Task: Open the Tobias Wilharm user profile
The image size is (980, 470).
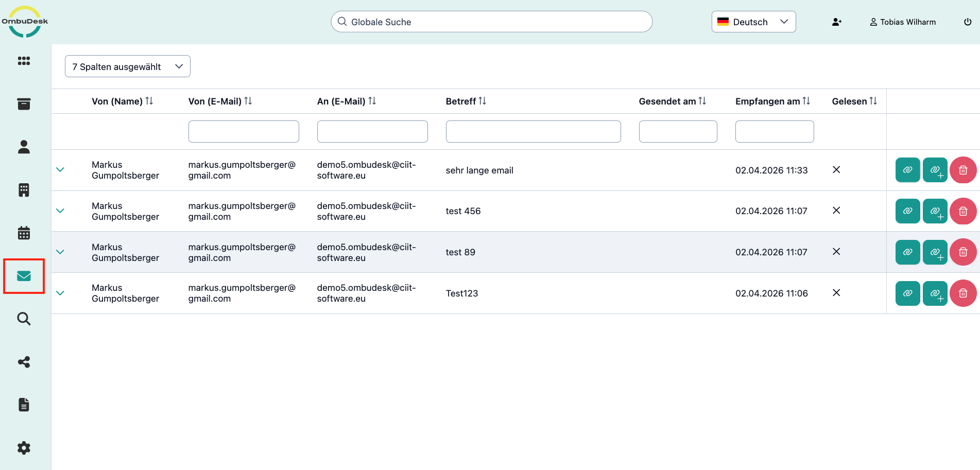Action: point(903,22)
